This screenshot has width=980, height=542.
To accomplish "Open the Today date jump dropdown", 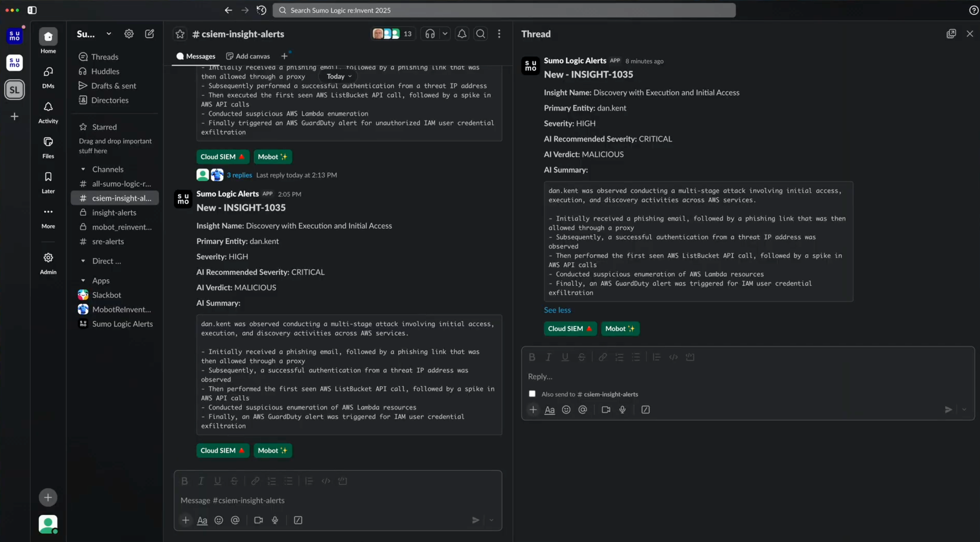I will tap(339, 76).
